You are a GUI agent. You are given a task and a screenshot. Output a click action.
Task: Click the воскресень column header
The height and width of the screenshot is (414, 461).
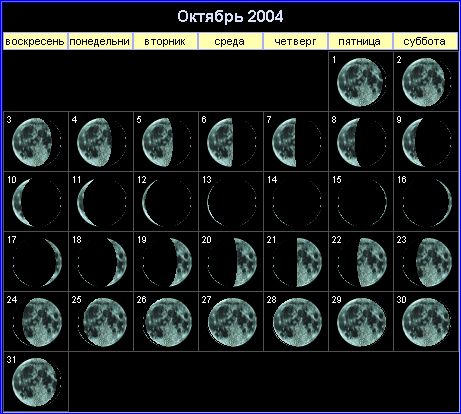tap(35, 41)
